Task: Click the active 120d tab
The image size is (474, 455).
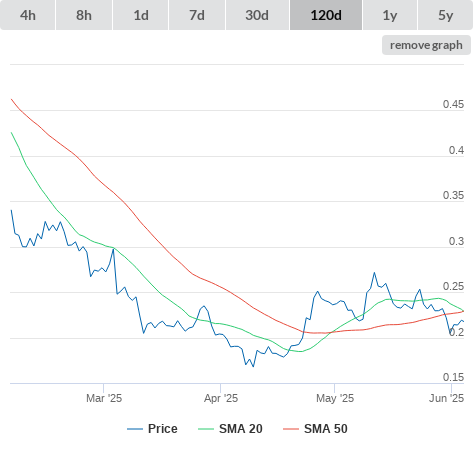Action: pyautogui.click(x=326, y=15)
